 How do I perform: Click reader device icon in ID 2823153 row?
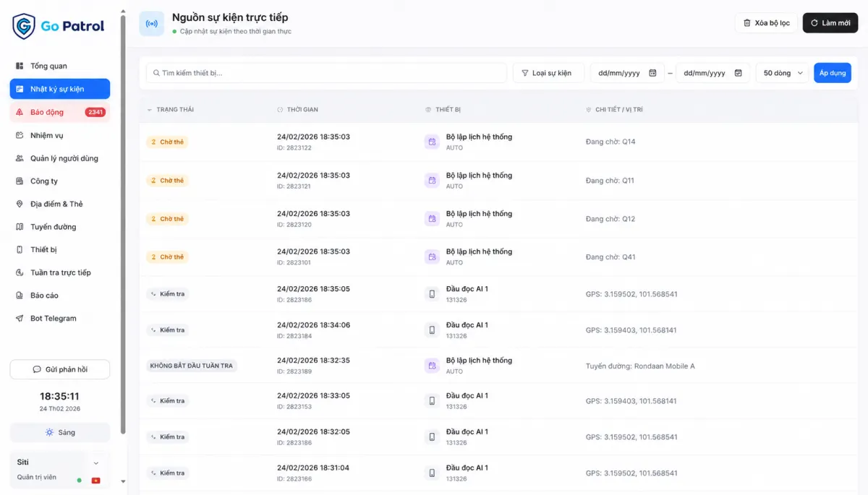click(x=432, y=401)
